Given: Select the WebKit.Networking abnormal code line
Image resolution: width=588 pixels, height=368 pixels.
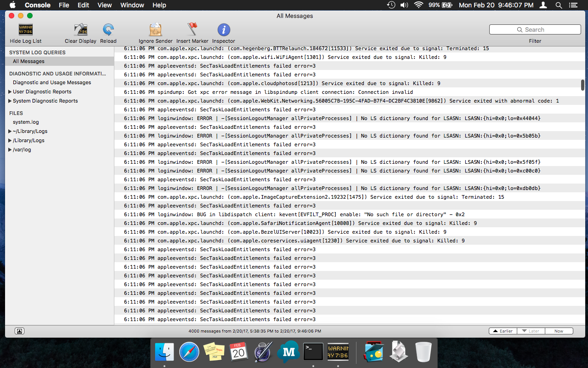Looking at the screenshot, I should coord(349,101).
